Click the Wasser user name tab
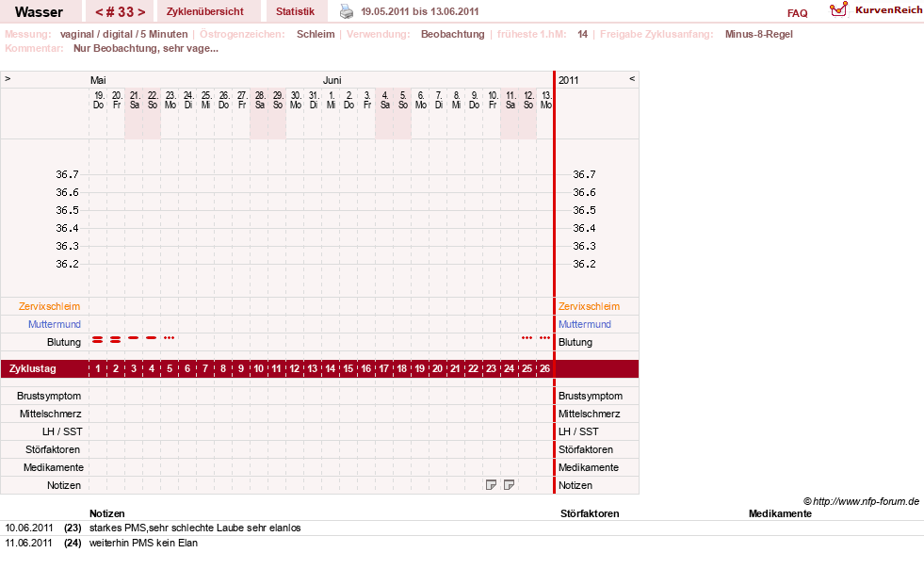This screenshot has height=569, width=924. click(x=39, y=12)
